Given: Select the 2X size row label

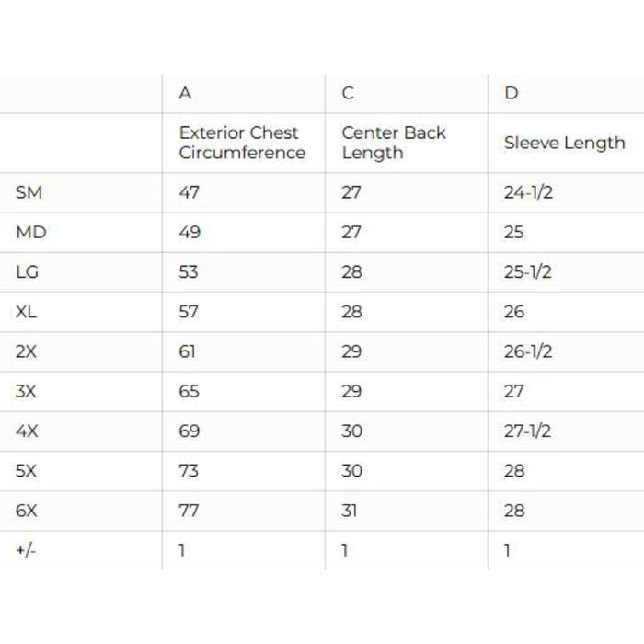Looking at the screenshot, I should [27, 351].
